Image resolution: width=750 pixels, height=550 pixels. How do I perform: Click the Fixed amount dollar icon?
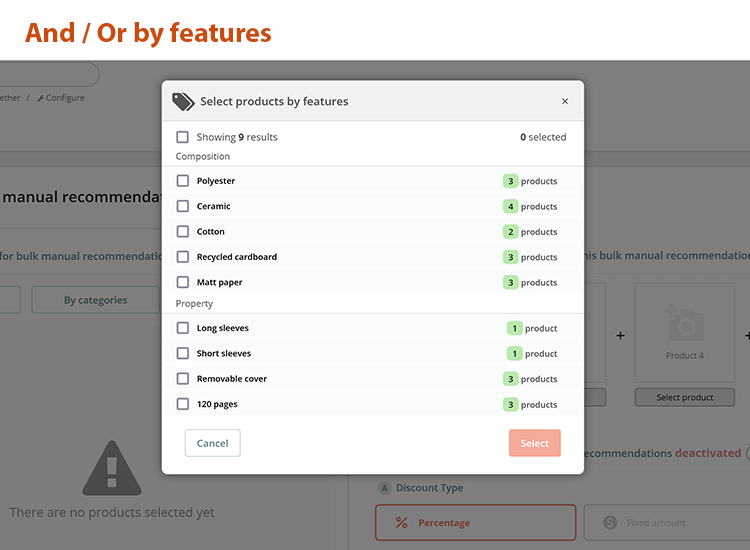(610, 523)
